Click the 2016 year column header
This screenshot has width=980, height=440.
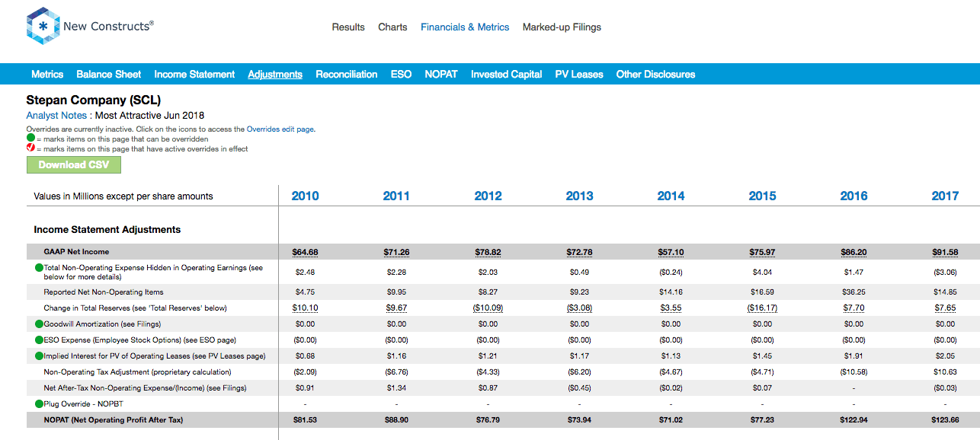[853, 196]
